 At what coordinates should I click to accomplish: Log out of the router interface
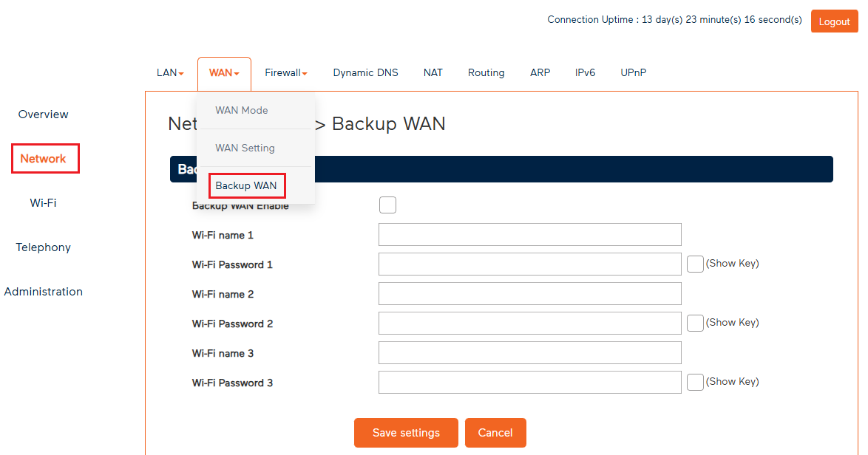pyautogui.click(x=834, y=21)
